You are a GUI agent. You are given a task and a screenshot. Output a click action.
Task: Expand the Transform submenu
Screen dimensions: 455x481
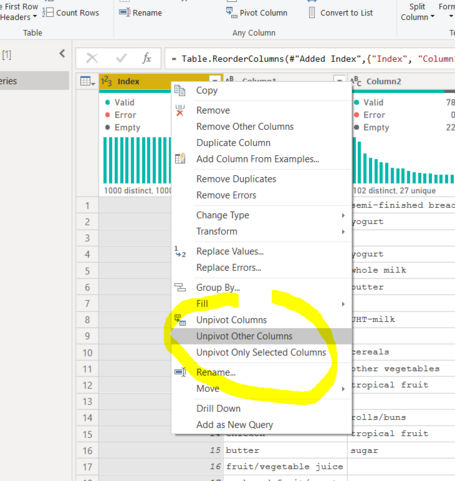(343, 232)
